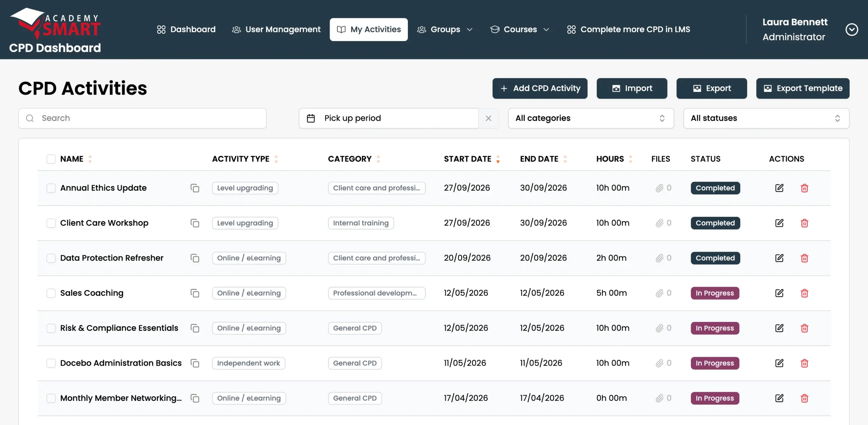The height and width of the screenshot is (425, 868).
Task: Tick the Annual Ethics Update checkbox
Action: coord(51,188)
